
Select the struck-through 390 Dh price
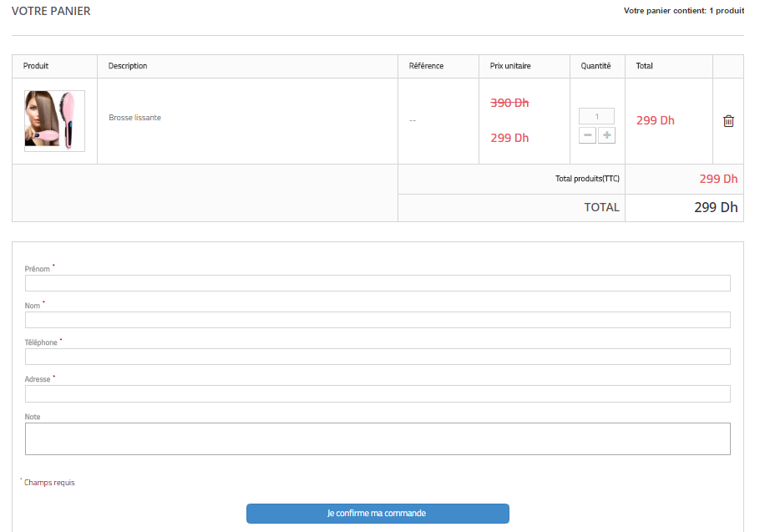(509, 103)
